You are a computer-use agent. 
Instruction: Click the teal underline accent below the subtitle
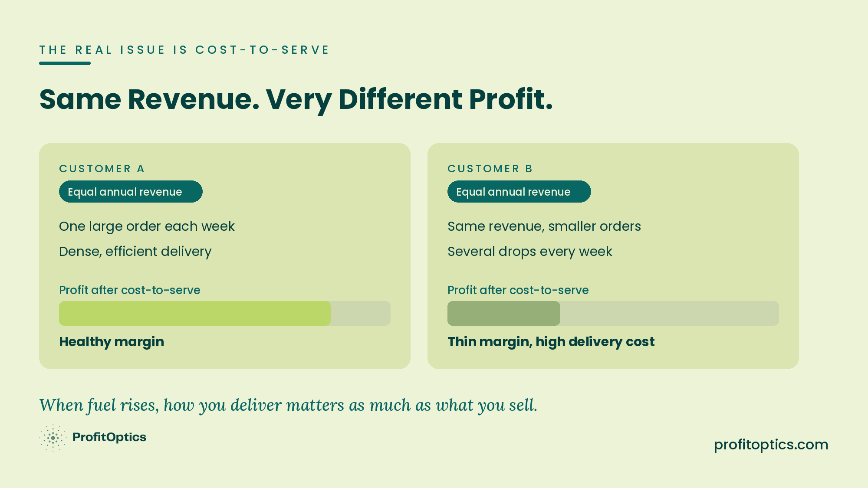click(x=65, y=63)
